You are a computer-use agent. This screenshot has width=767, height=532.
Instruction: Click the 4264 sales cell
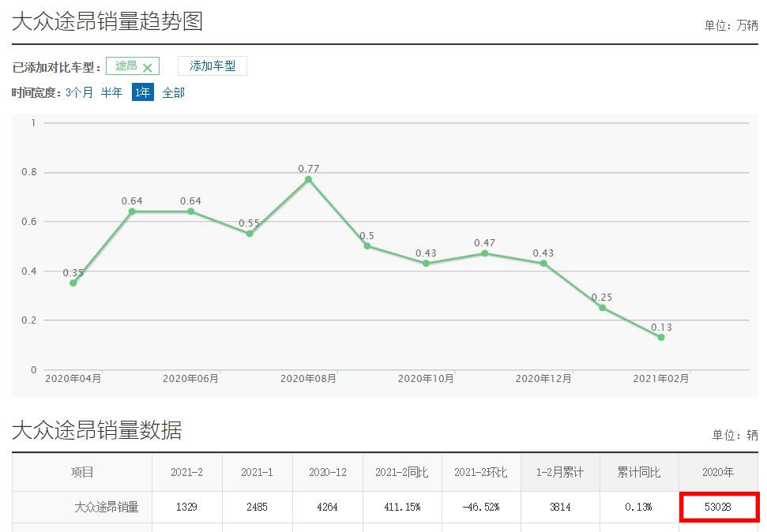pyautogui.click(x=328, y=507)
